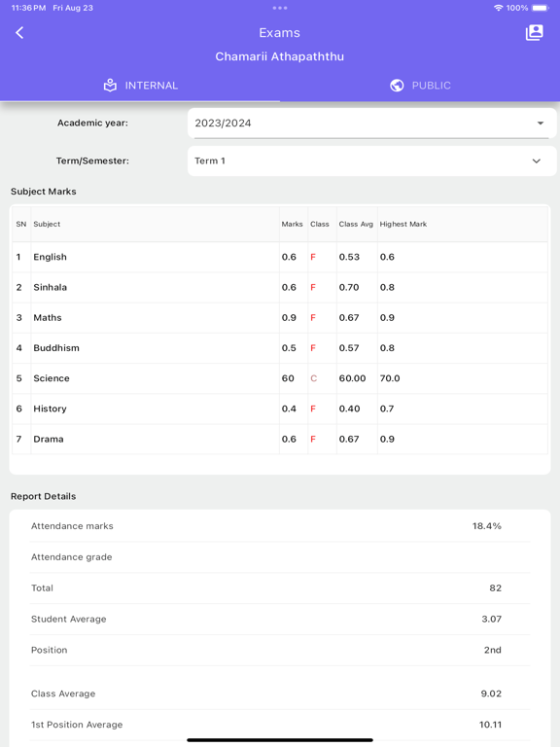560x747 pixels.
Task: Select the Buddhism subject row
Action: point(280,348)
